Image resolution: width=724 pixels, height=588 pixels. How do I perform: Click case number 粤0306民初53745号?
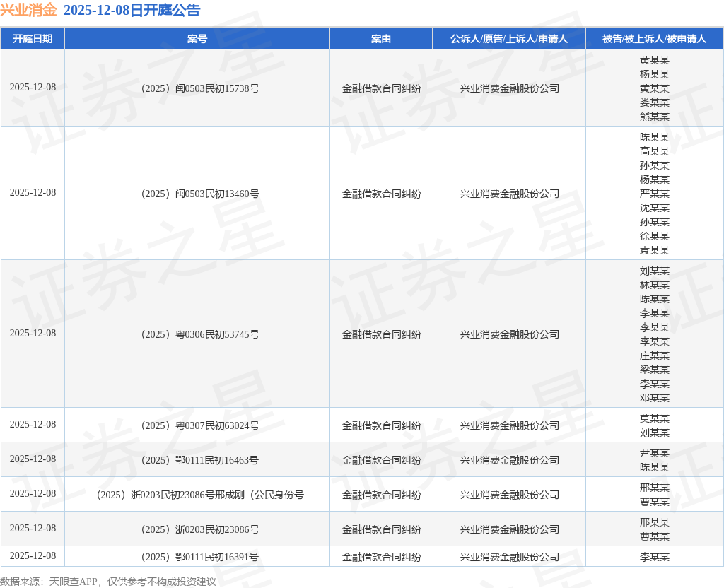pos(199,334)
